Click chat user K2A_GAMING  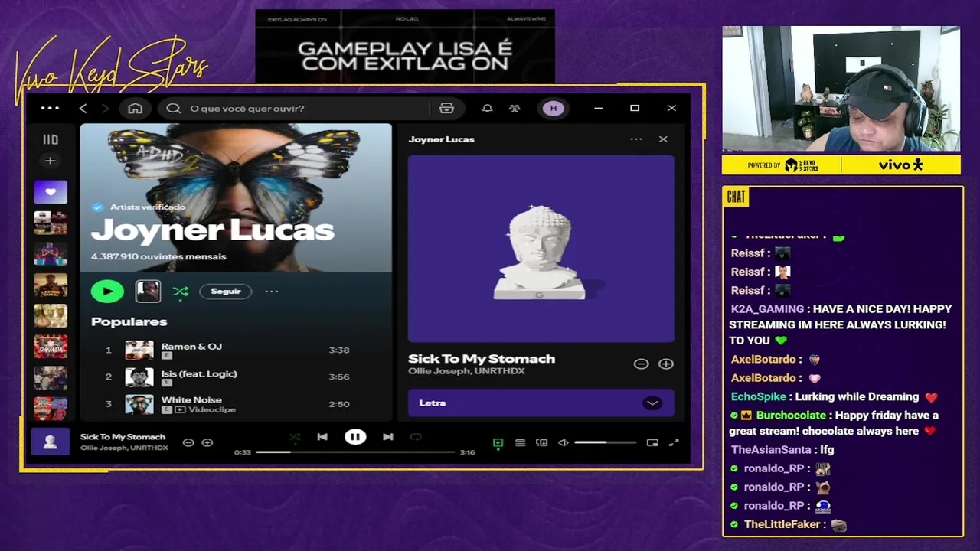pos(767,309)
